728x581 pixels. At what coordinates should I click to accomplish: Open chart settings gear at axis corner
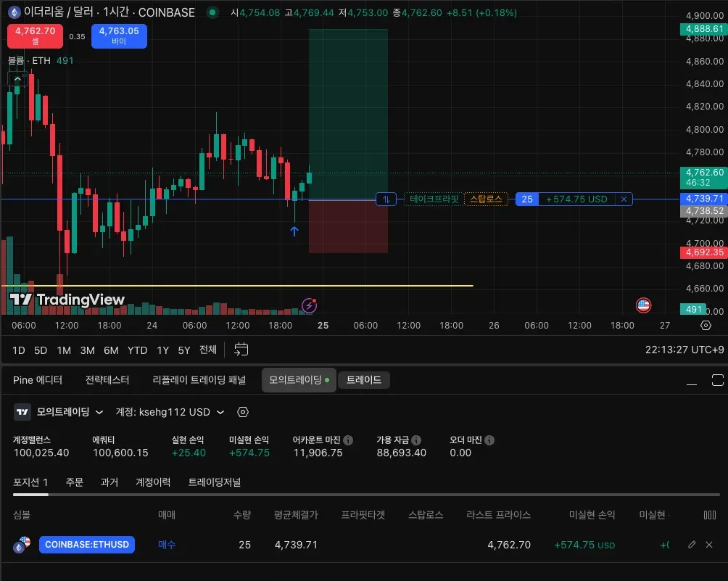coord(706,326)
